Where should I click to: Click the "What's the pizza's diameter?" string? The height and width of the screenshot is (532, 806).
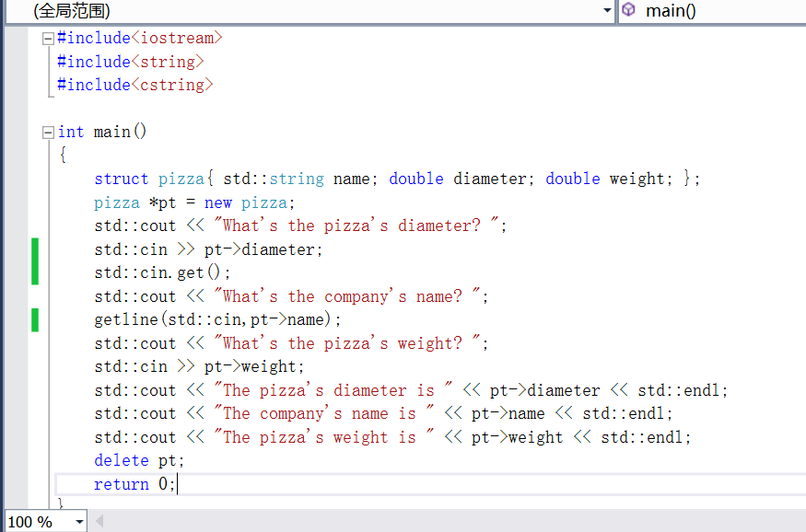click(356, 226)
